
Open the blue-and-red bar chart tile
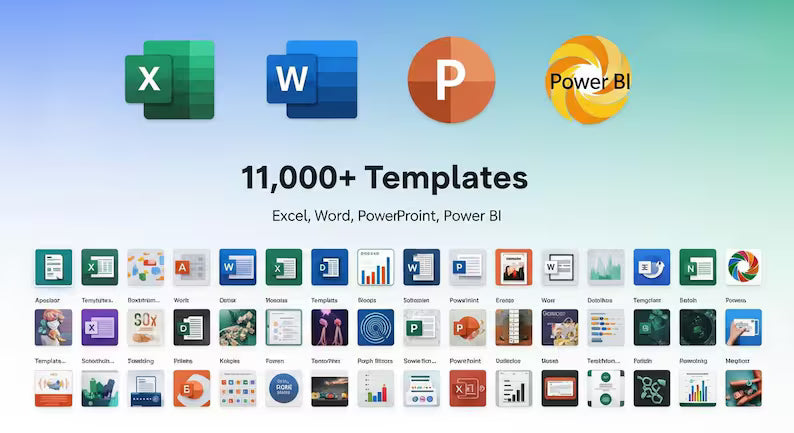(376, 267)
